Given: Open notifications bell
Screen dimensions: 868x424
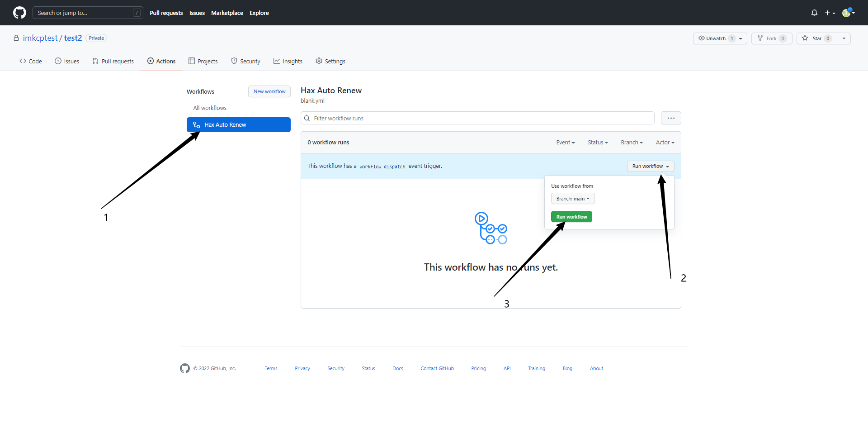Looking at the screenshot, I should pyautogui.click(x=814, y=13).
